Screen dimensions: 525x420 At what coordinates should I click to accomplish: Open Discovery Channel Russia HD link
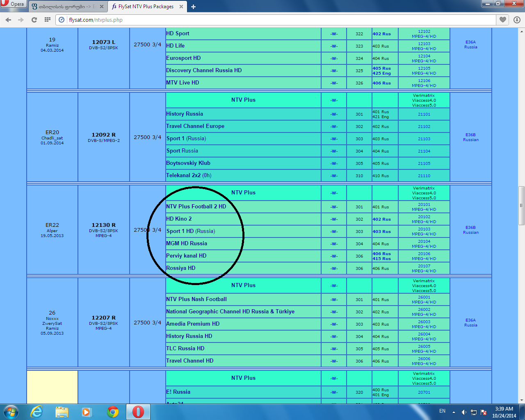pyautogui.click(x=204, y=71)
